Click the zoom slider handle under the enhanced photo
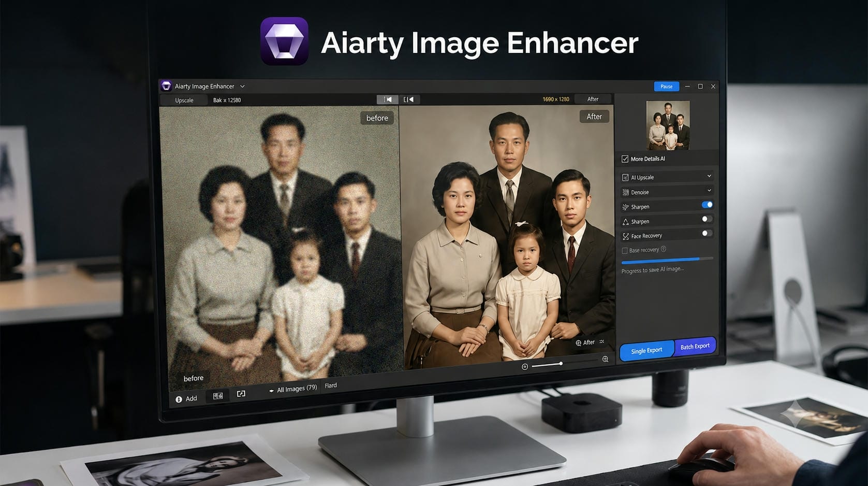Image resolution: width=868 pixels, height=486 pixels. pyautogui.click(x=561, y=364)
